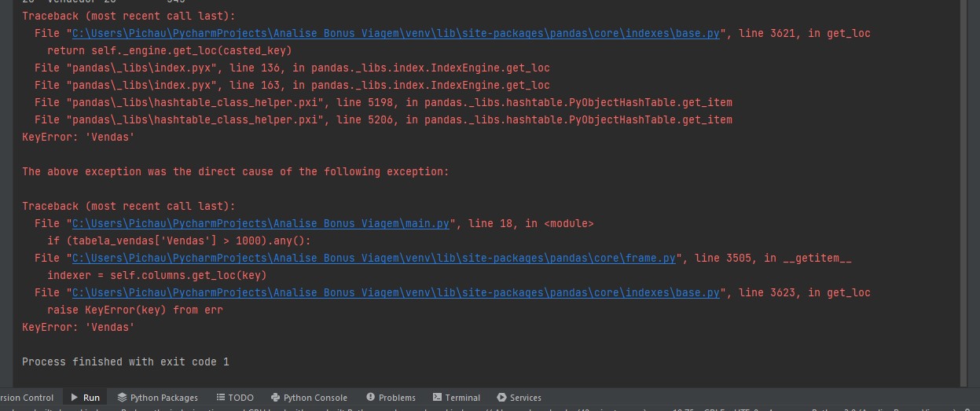Click the Problems warning icon

369,398
